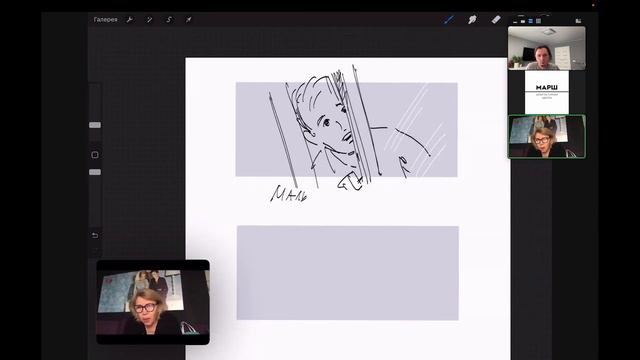Open the magic wand Adjustments menu
This screenshot has width=640, height=360.
pyautogui.click(x=149, y=20)
